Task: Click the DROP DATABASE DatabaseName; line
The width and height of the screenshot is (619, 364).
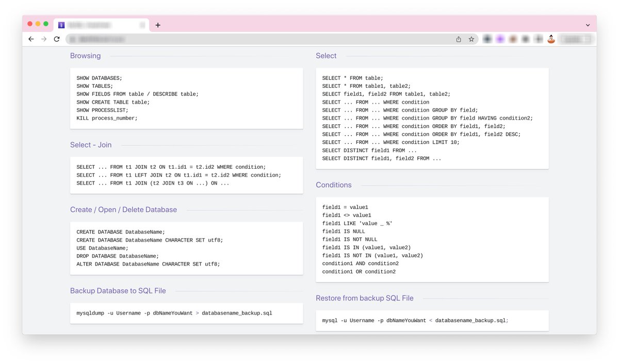Action: point(118,256)
